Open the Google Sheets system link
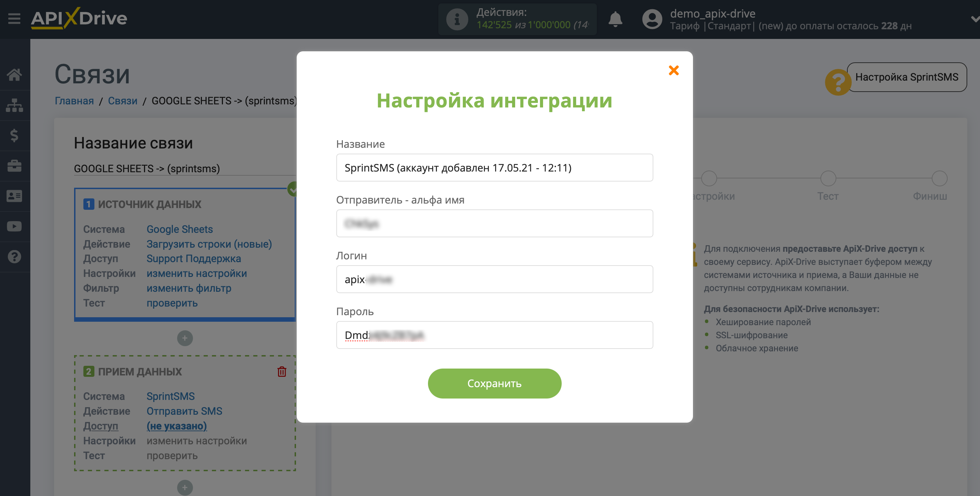Screen dimensions: 980x496 tap(180, 229)
